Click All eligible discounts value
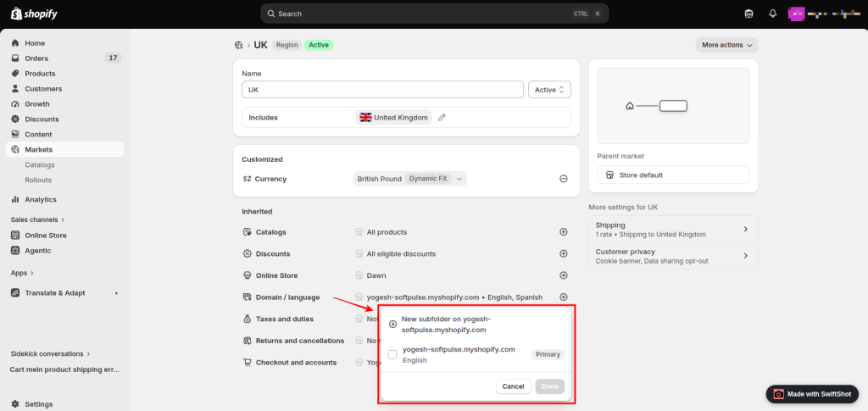 tap(401, 253)
